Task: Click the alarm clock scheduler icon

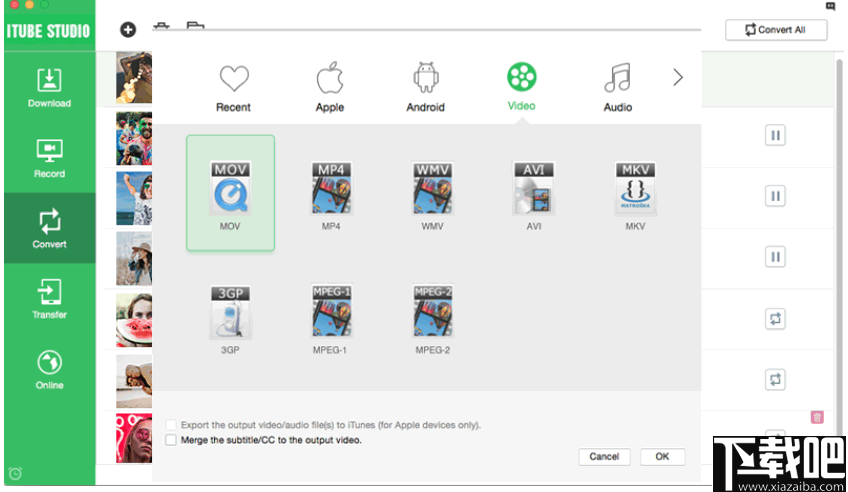Action: coord(15,474)
